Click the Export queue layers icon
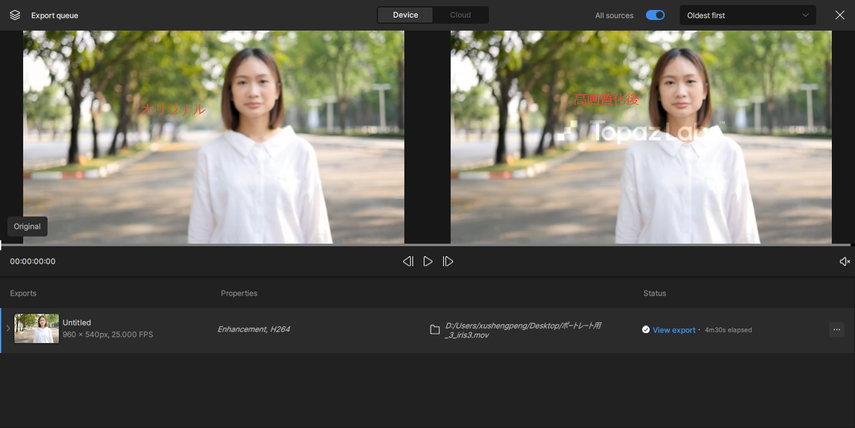 click(x=15, y=15)
